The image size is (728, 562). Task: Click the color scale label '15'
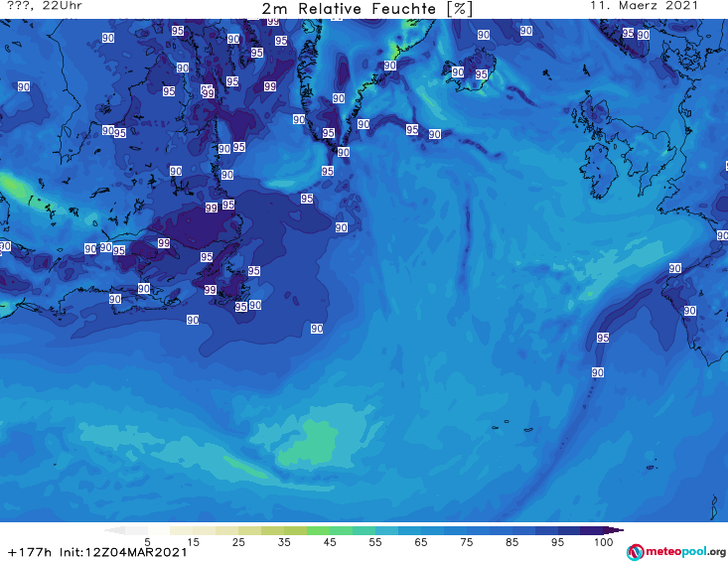[193, 542]
